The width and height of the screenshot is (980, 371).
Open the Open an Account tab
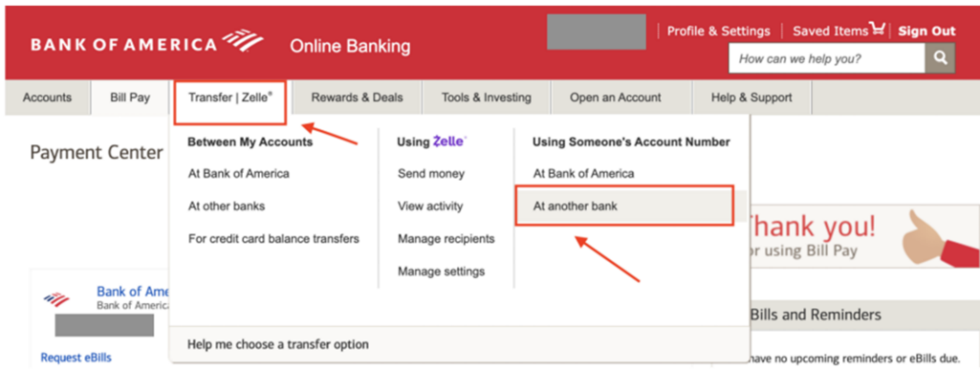(615, 98)
